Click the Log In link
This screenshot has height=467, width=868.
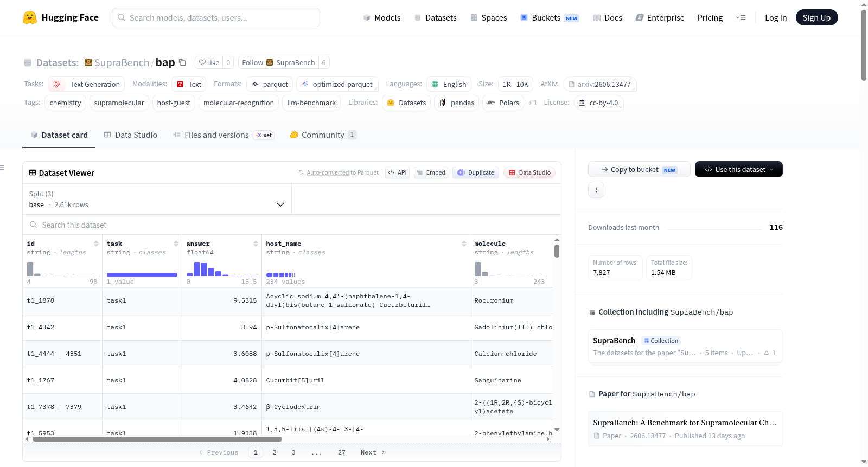(776, 17)
